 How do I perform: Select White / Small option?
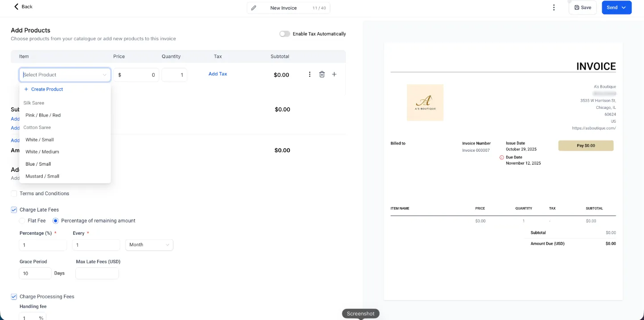click(65, 140)
